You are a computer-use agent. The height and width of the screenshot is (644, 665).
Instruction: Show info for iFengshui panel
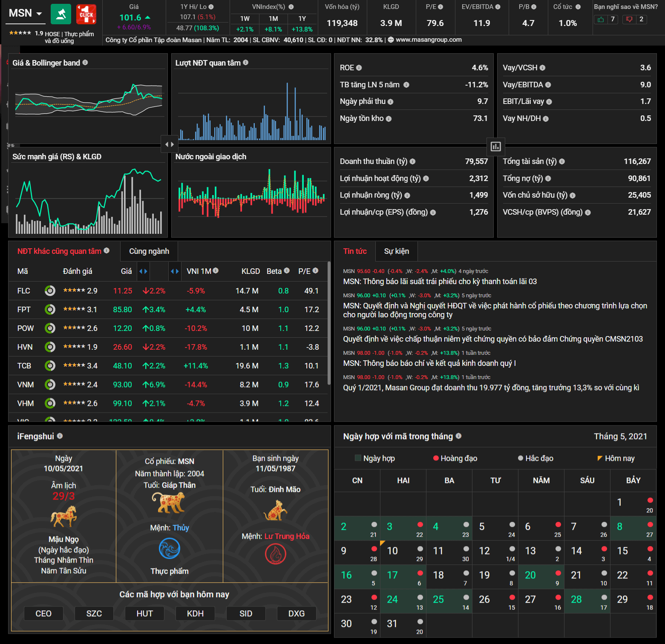coord(60,436)
